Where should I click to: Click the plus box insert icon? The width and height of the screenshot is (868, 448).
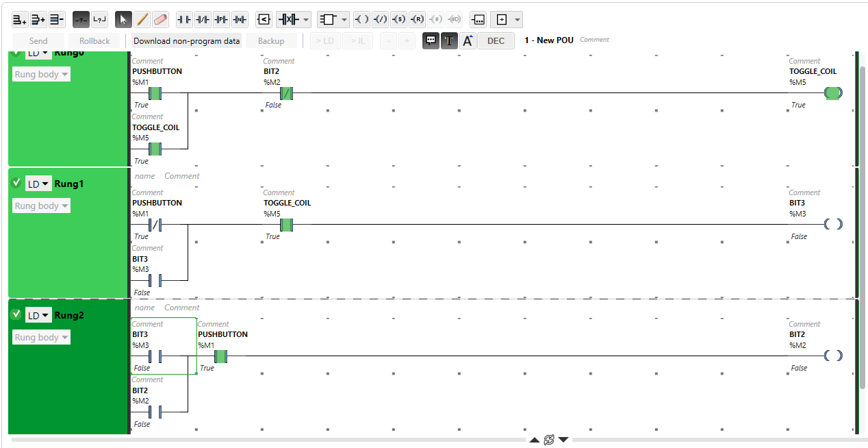502,20
